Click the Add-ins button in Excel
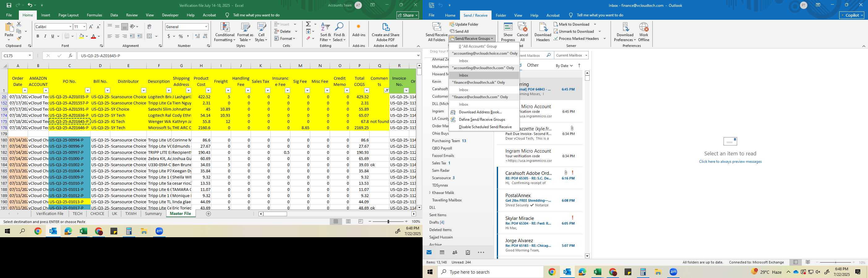 point(359,30)
